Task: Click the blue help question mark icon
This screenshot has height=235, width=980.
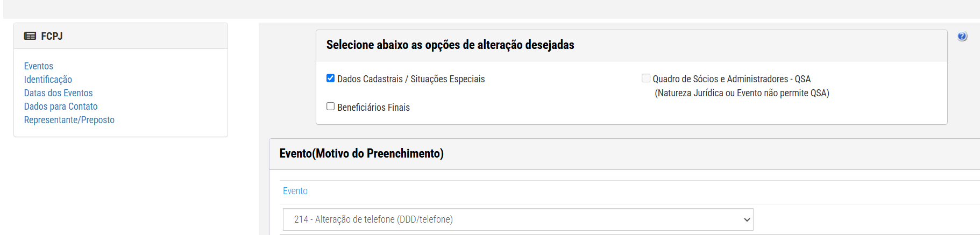Action: pos(962,37)
